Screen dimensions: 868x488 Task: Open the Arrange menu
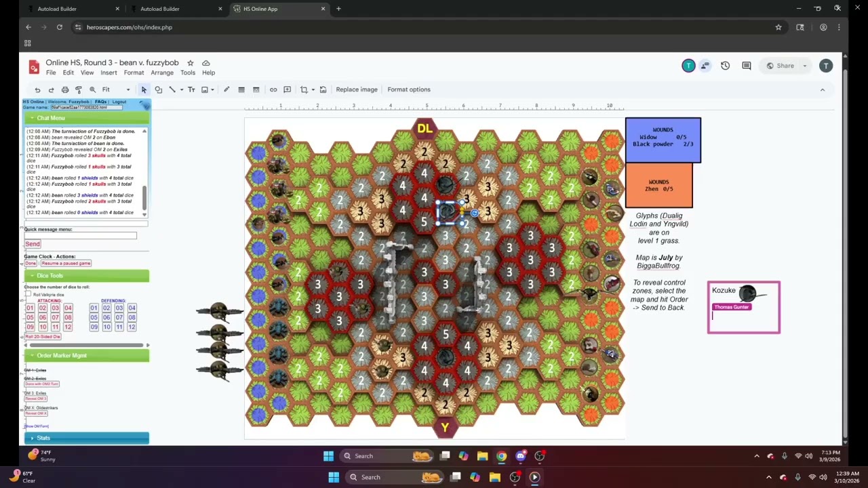[162, 73]
